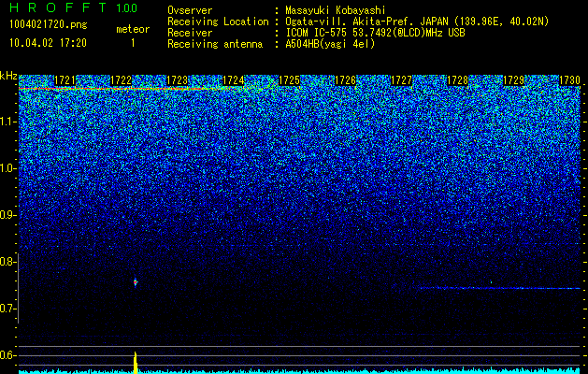Click the 1723 time marker
Image resolution: width=588 pixels, height=374 pixels.
177,80
